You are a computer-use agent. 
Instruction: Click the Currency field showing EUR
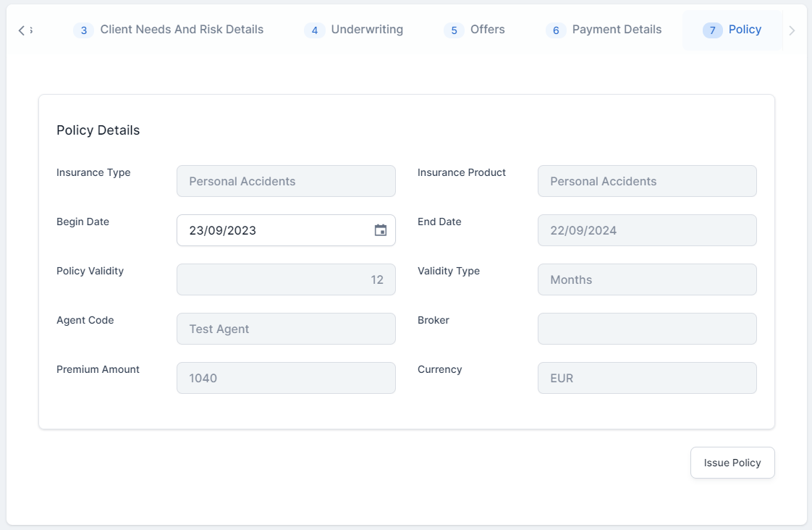coord(647,378)
